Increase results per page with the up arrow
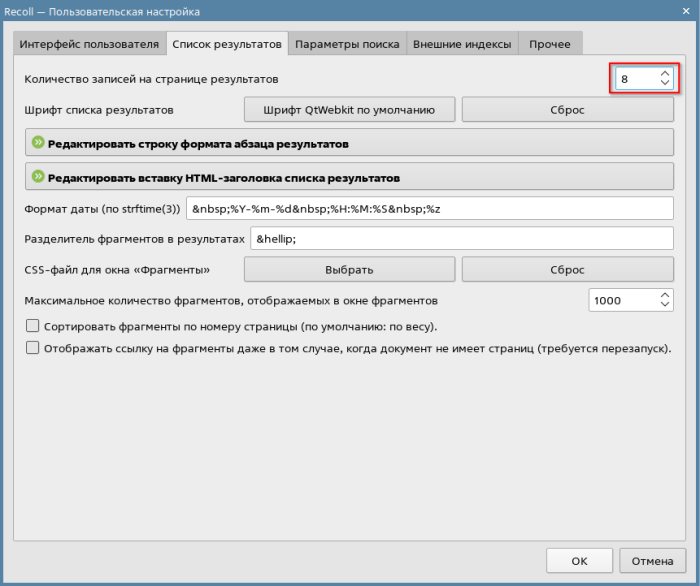700x586 pixels. point(665,73)
